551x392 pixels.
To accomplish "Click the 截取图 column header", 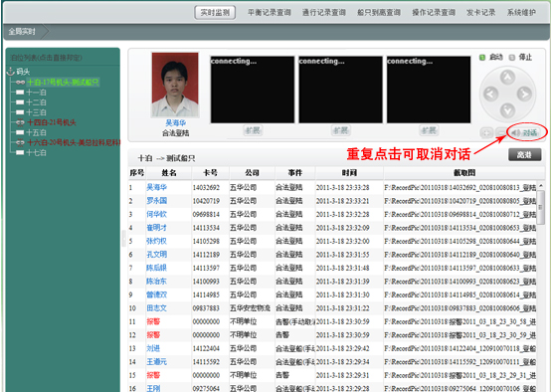I will (464, 173).
